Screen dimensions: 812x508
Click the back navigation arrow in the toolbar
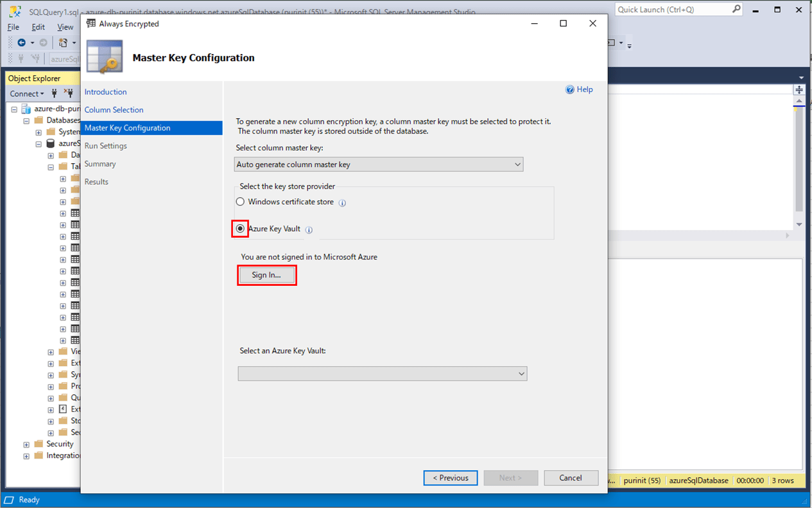[22, 42]
